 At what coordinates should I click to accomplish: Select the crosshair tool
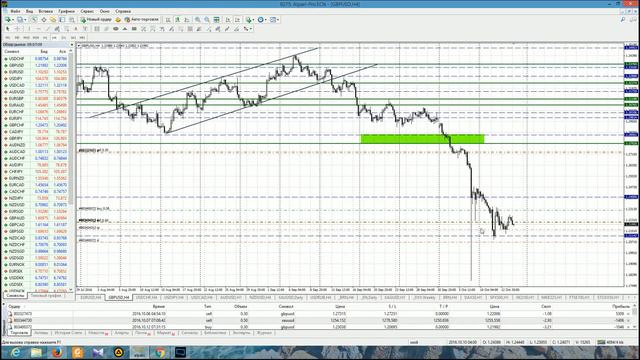[x=17, y=29]
